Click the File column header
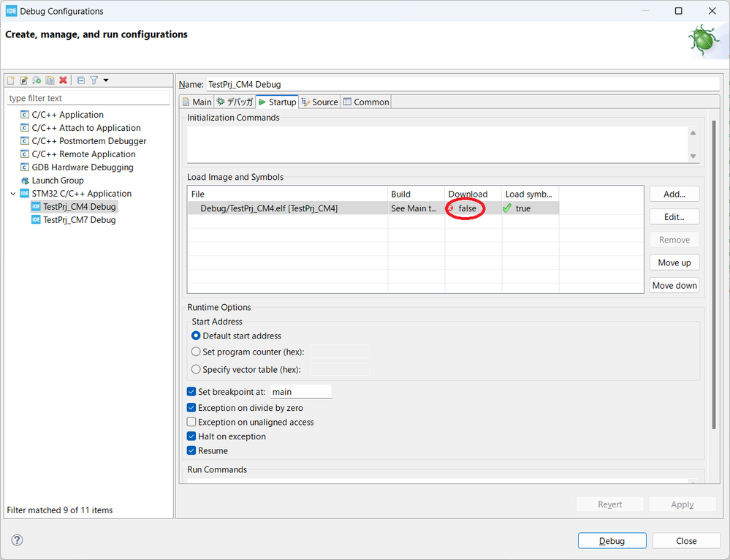Image resolution: width=730 pixels, height=560 pixels. pos(287,194)
